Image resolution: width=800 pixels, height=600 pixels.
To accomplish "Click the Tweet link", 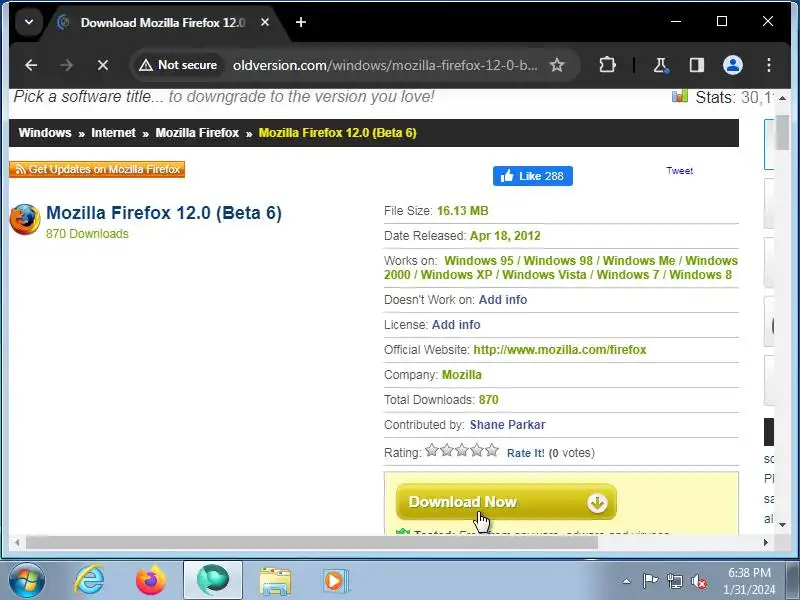I will pos(679,171).
